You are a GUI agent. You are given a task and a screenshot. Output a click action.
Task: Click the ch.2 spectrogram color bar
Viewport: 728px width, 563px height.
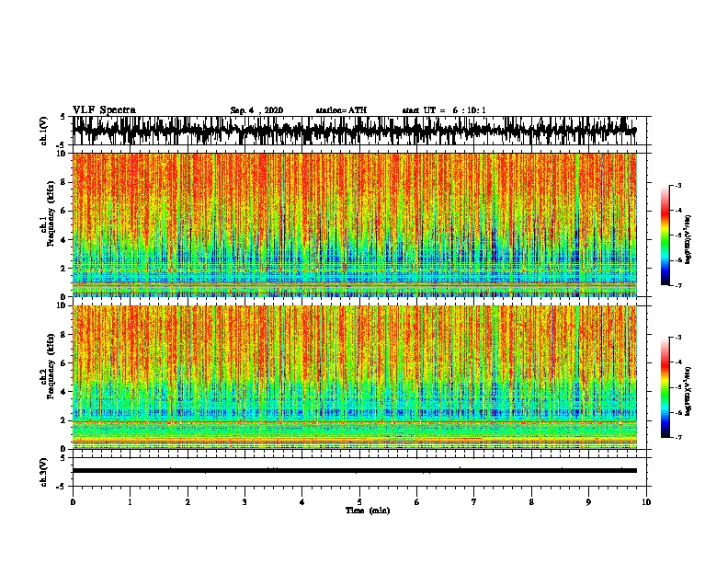[x=665, y=387]
